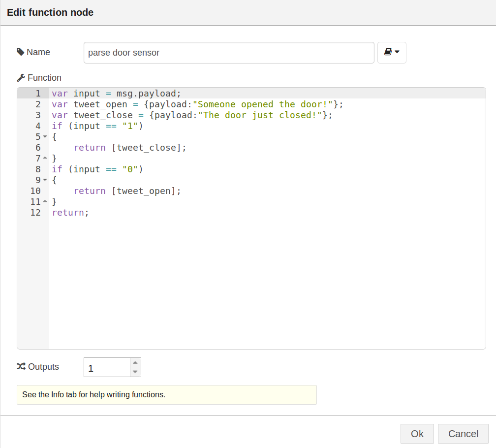Click the Cancel button
The width and height of the screenshot is (496, 448).
(463, 434)
